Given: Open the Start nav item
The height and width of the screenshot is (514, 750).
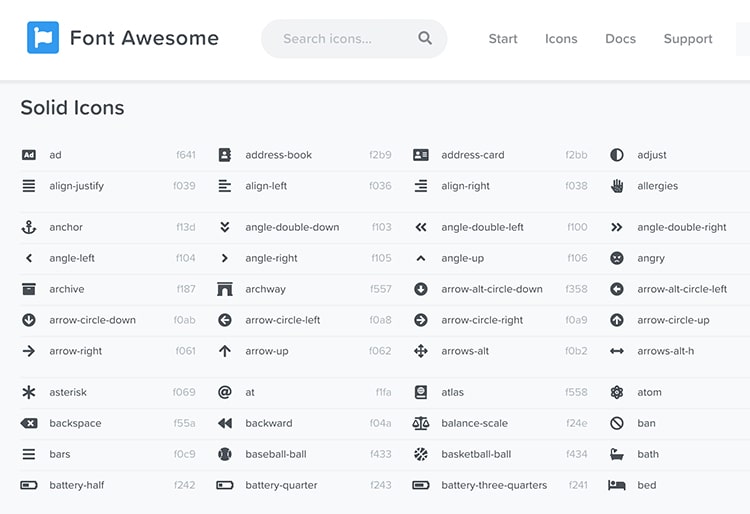Looking at the screenshot, I should (503, 39).
